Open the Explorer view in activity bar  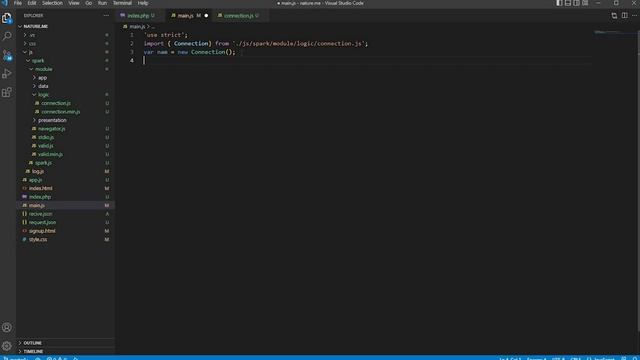pos(7,18)
